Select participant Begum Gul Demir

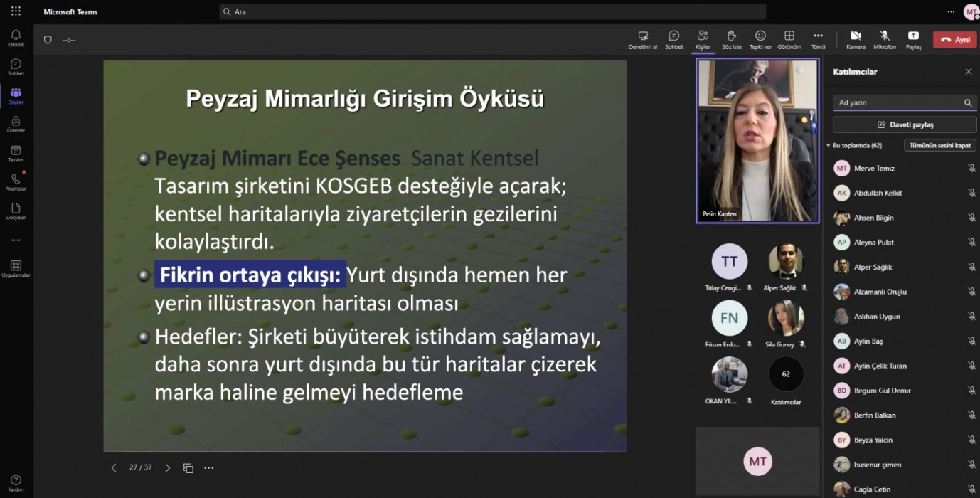click(x=905, y=391)
